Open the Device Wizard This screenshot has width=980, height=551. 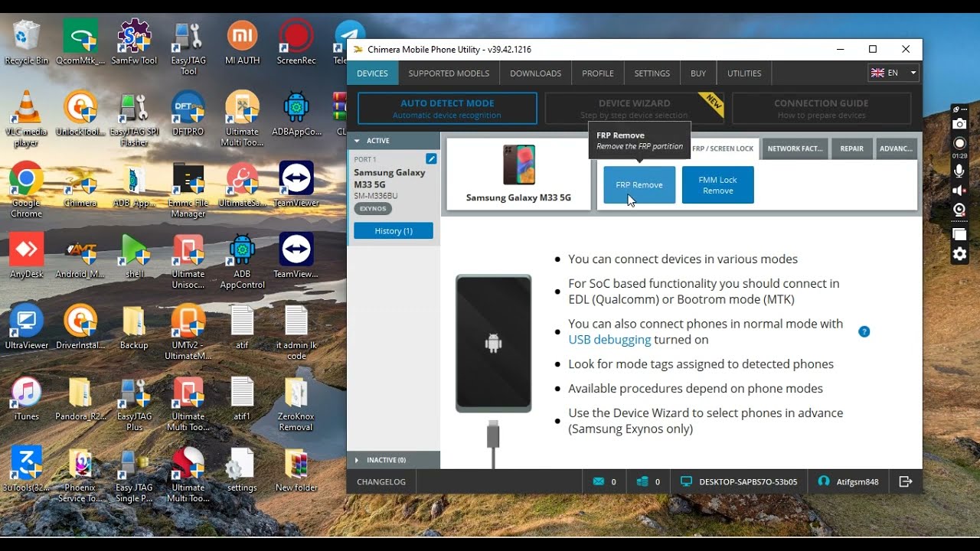pyautogui.click(x=634, y=109)
